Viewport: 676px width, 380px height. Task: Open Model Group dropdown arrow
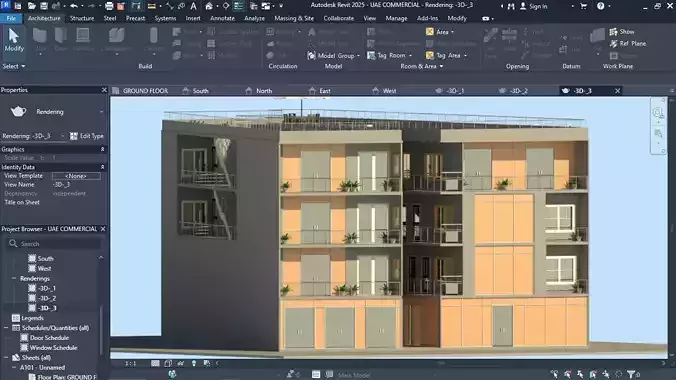pyautogui.click(x=358, y=56)
